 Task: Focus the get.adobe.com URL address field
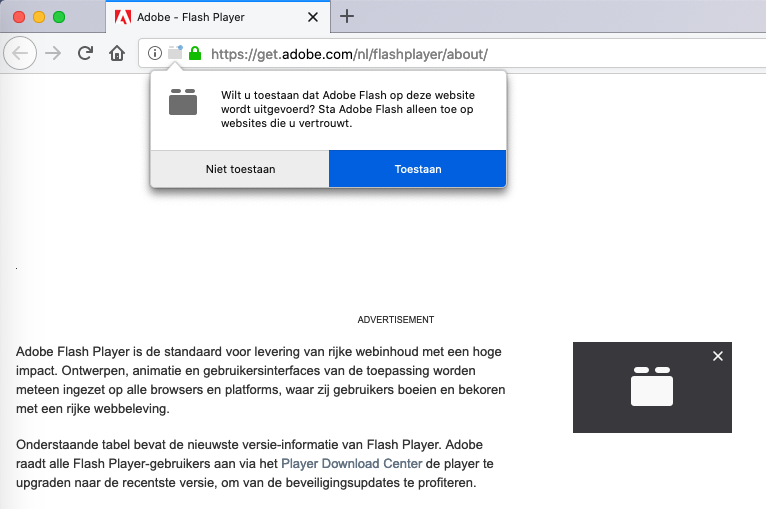[450, 53]
